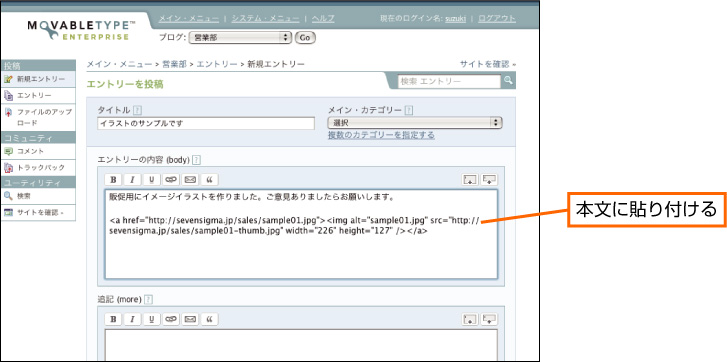Open ファイルのアップロード in the sidebar

tap(38, 118)
